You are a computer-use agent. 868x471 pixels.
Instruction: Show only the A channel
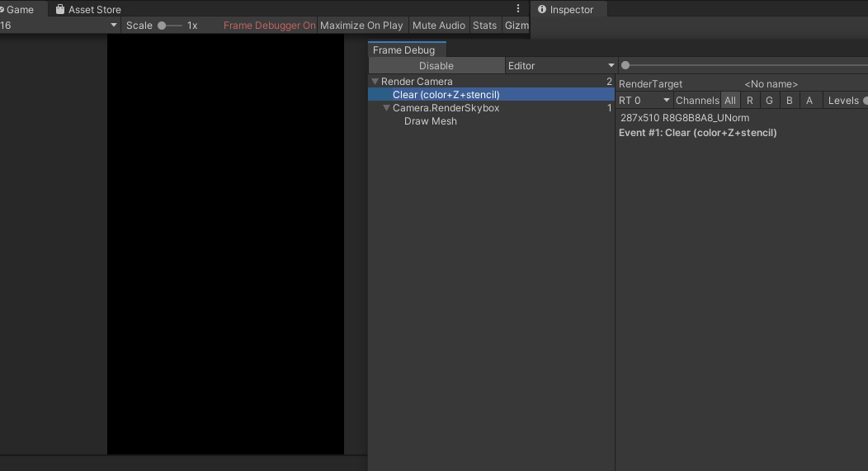pyautogui.click(x=809, y=101)
